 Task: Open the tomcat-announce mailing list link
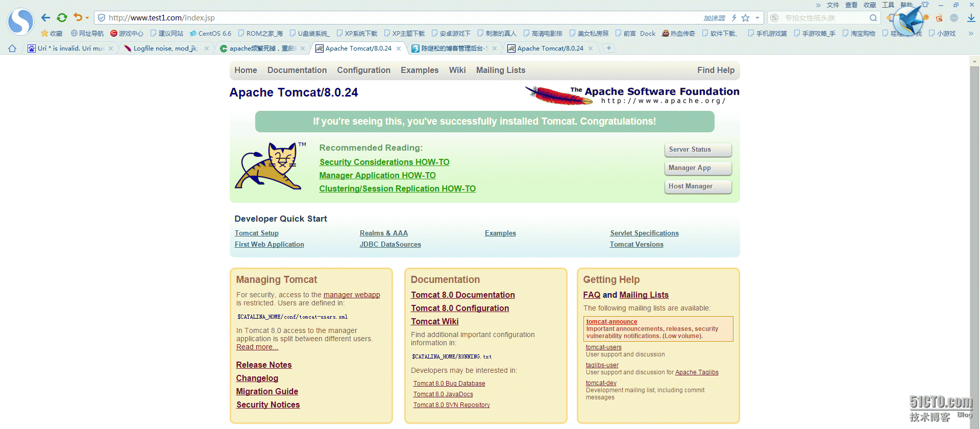click(x=611, y=322)
